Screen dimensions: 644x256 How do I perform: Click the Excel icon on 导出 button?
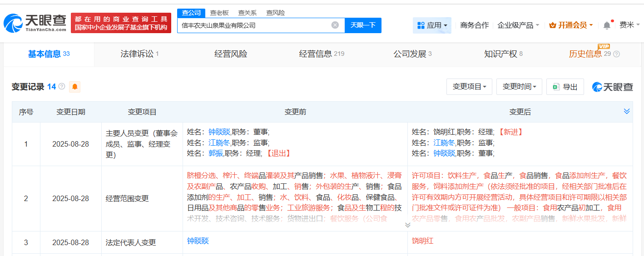coord(556,87)
